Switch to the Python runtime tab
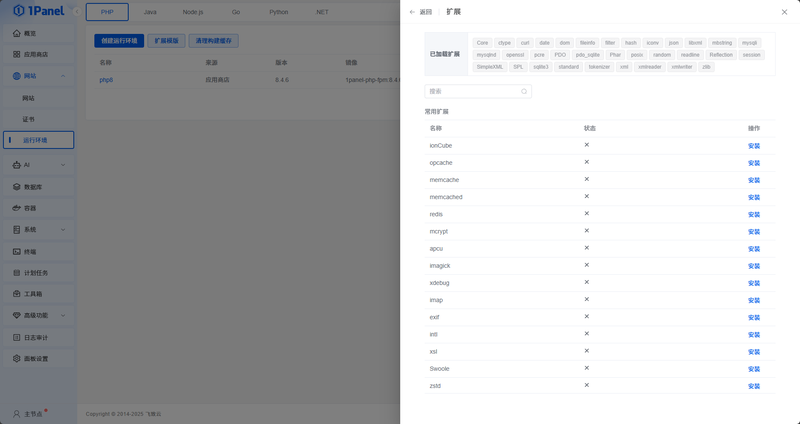This screenshot has width=800, height=424. tap(279, 12)
